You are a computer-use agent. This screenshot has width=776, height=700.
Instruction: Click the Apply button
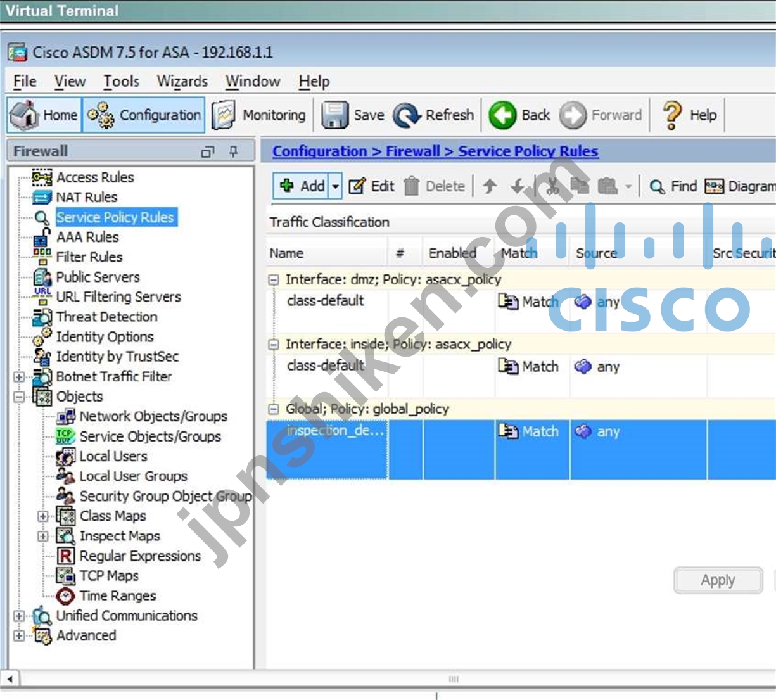(718, 580)
